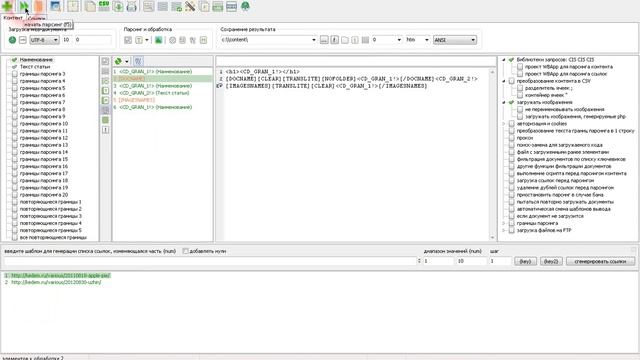Click the round green icon left of UTF-8
Image resolution: width=640 pixels, height=360 pixels.
point(12,40)
